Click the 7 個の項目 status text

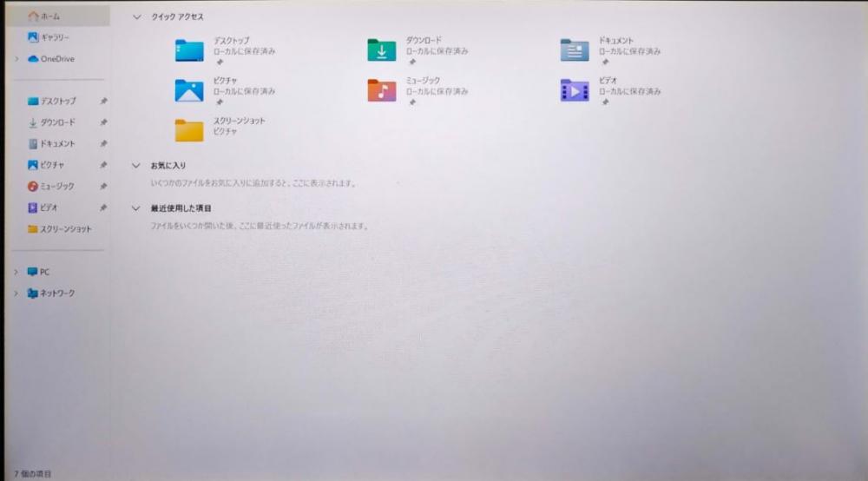[33, 474]
